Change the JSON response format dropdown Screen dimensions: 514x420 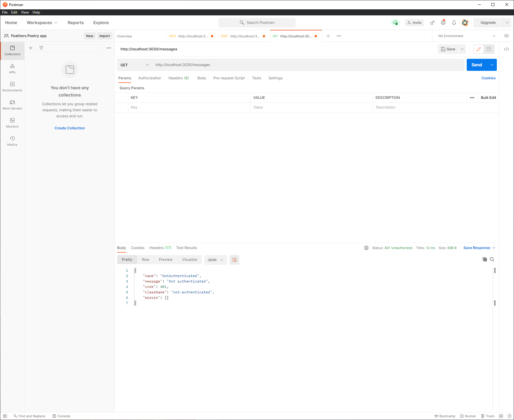(x=215, y=260)
